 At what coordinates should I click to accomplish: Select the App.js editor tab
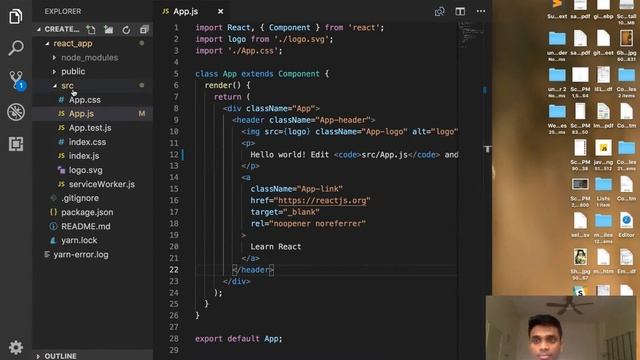click(x=191, y=11)
